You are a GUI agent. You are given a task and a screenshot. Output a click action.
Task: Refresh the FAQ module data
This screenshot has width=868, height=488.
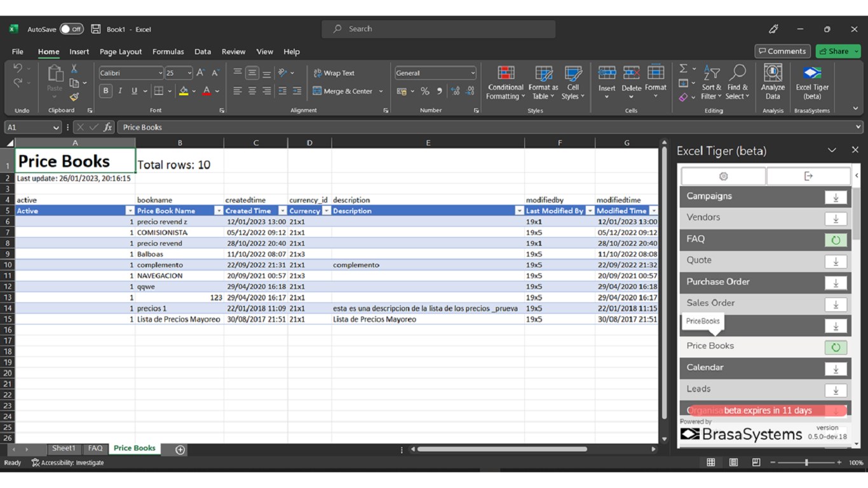click(836, 240)
